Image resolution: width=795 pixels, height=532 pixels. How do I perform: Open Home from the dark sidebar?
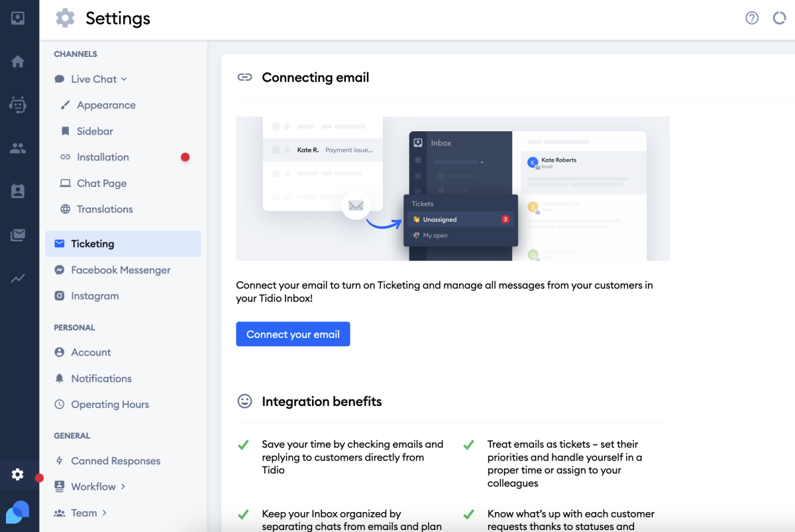[19, 61]
